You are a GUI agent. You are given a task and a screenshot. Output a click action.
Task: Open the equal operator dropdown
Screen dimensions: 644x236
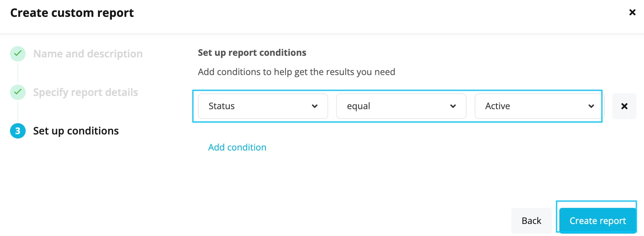(x=401, y=106)
